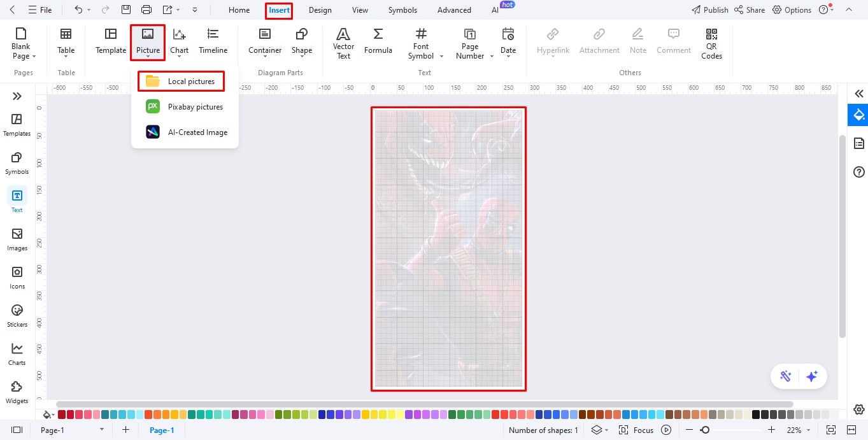
Task: Insert Vector Text
Action: point(343,43)
